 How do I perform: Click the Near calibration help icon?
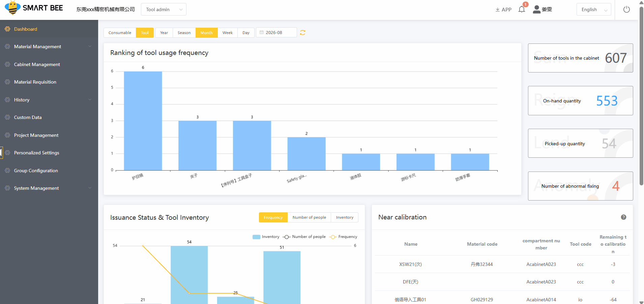(x=623, y=217)
